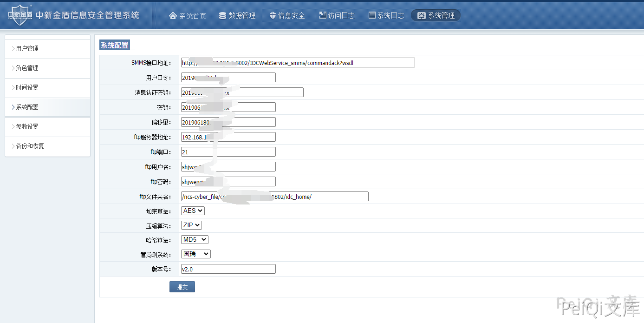This screenshot has height=323, width=644.
Task: Click the 消息认证密钥 input field
Action: click(242, 92)
